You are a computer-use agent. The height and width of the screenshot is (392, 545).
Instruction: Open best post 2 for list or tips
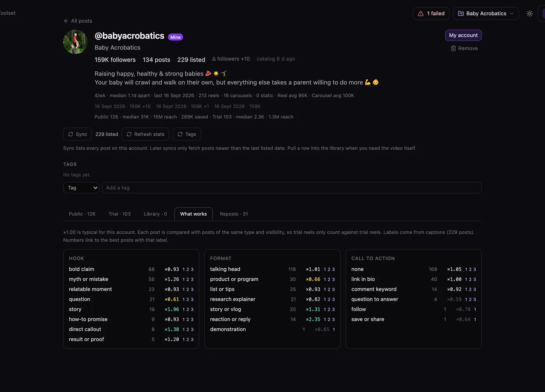(329, 290)
